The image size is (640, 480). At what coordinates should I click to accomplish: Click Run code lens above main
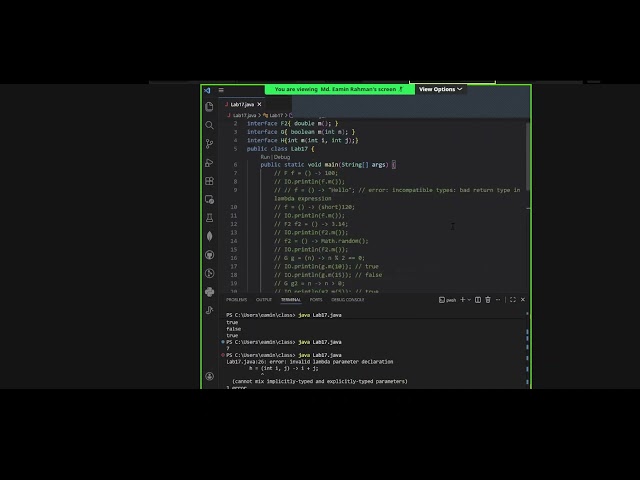coord(265,157)
